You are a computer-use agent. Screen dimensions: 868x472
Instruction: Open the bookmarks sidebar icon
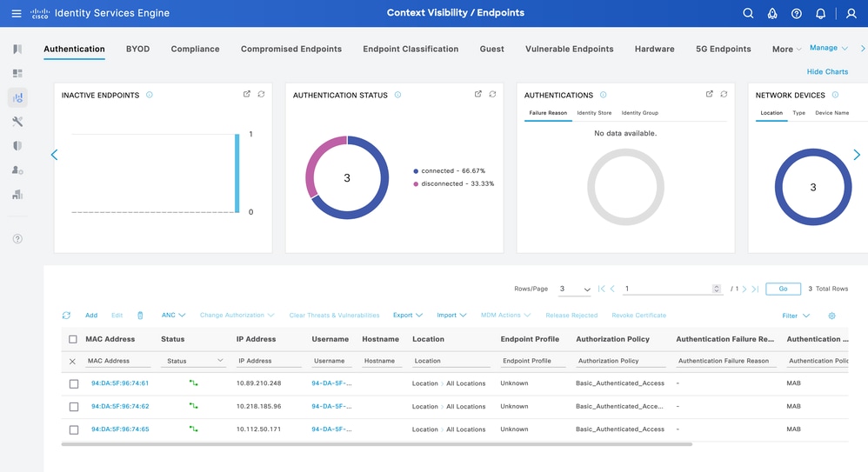(17, 50)
